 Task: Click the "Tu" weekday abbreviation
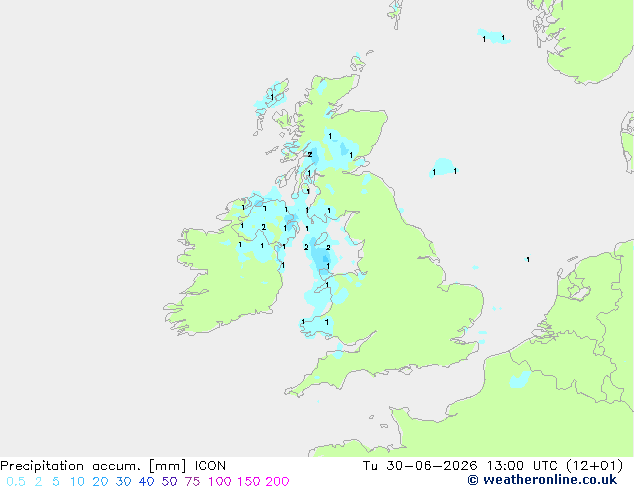pyautogui.click(x=370, y=466)
